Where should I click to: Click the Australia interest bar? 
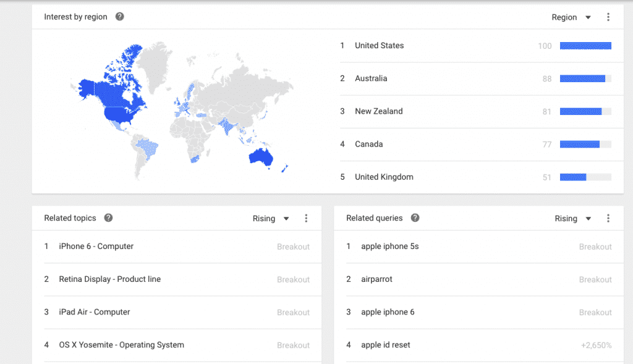click(x=585, y=78)
